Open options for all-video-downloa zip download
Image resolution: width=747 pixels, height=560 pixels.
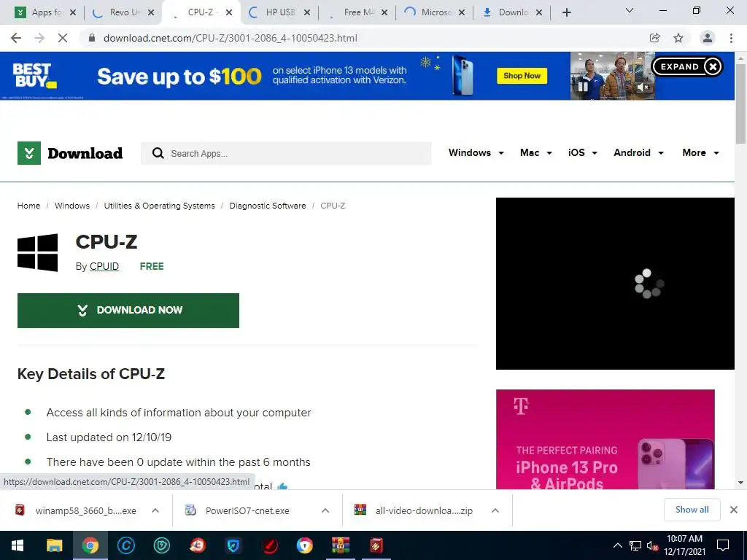(x=495, y=510)
